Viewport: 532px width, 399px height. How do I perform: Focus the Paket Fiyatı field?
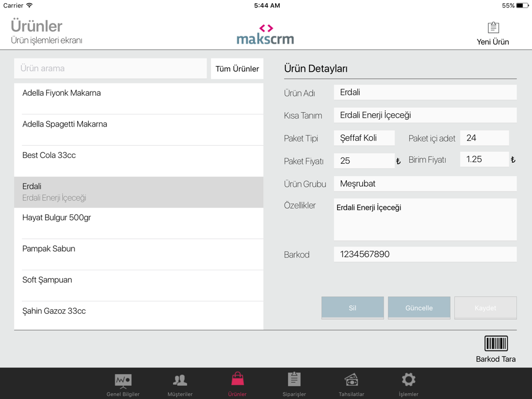[364, 161]
